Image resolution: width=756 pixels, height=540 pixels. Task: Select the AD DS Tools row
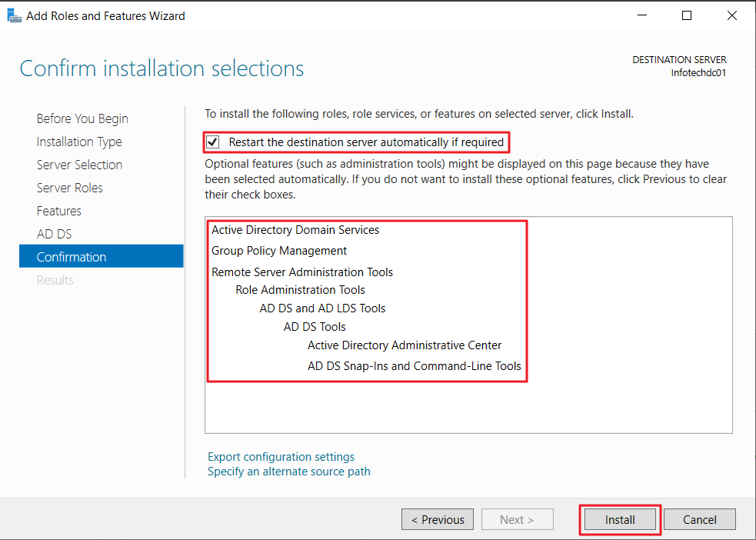click(x=315, y=327)
